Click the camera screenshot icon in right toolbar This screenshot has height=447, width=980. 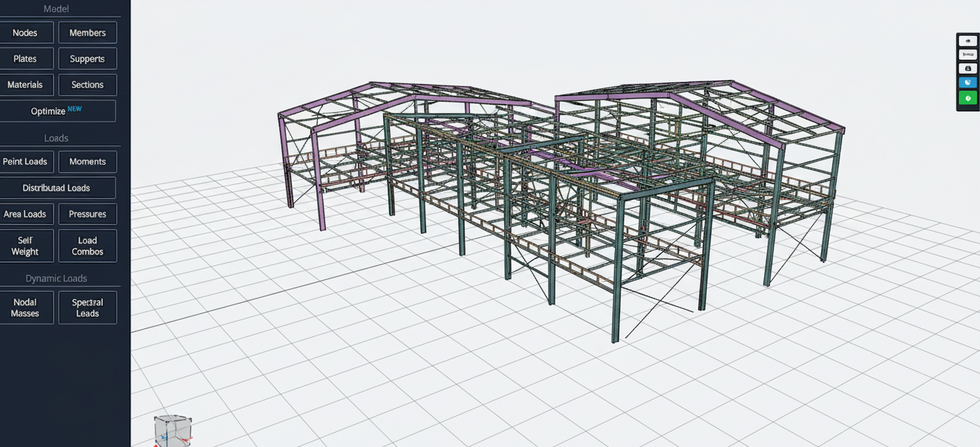[x=967, y=68]
